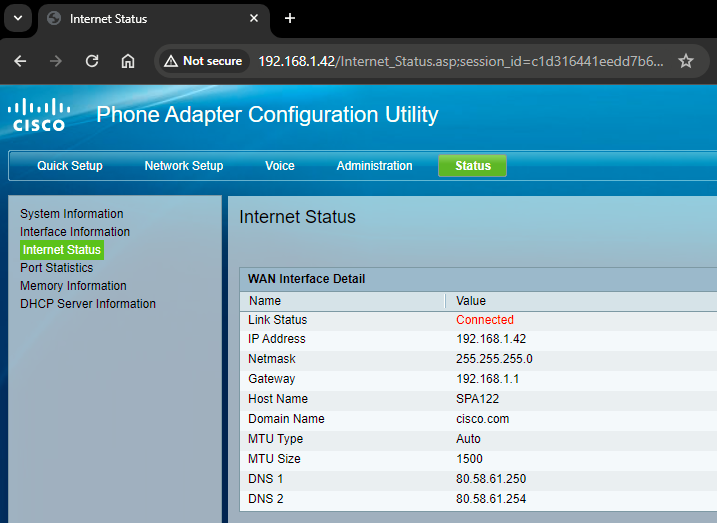Open the browser tab search dropdown arrow

18,18
